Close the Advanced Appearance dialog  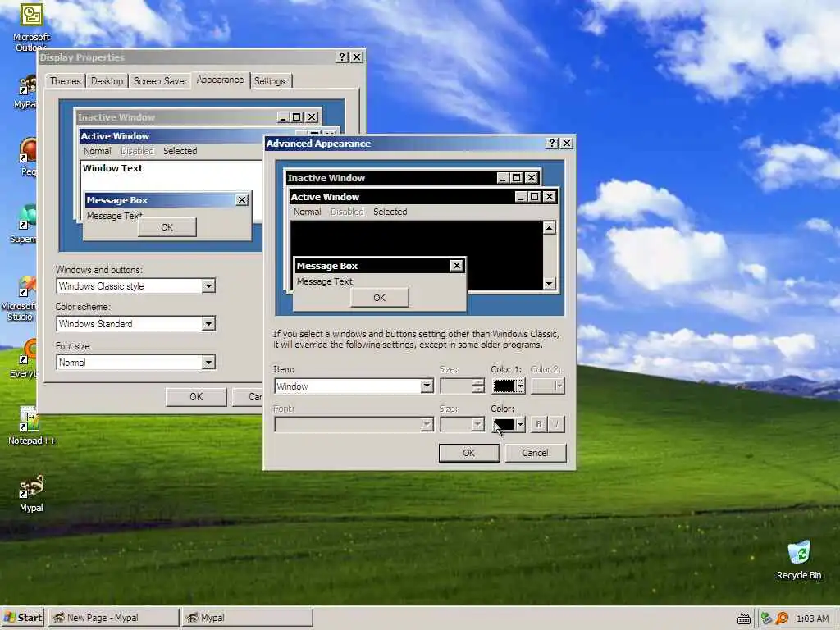pyautogui.click(x=566, y=143)
